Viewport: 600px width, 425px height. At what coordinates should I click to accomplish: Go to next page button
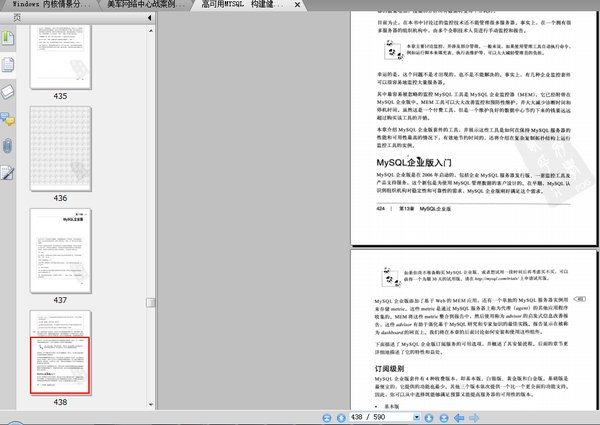click(x=429, y=418)
